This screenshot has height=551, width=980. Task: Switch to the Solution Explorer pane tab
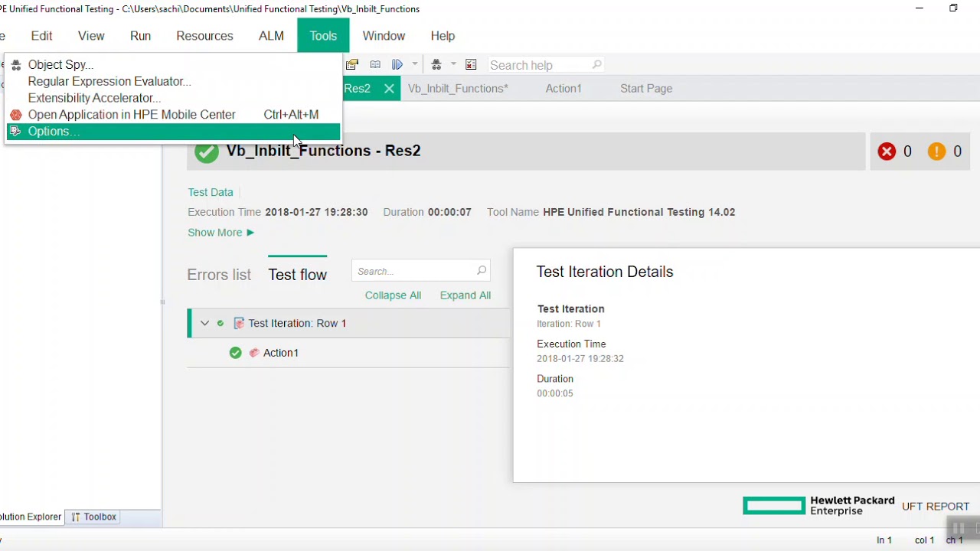click(x=31, y=517)
